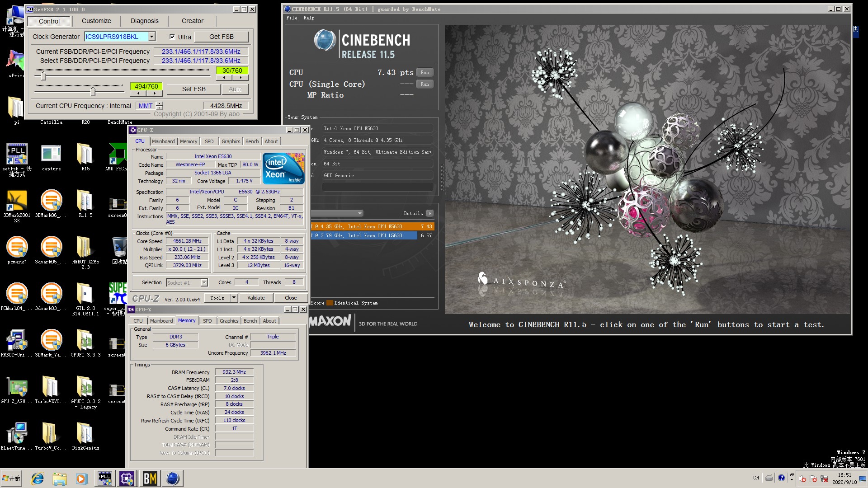
Task: Open the AMD PSCheck desktop icon
Action: tap(118, 157)
